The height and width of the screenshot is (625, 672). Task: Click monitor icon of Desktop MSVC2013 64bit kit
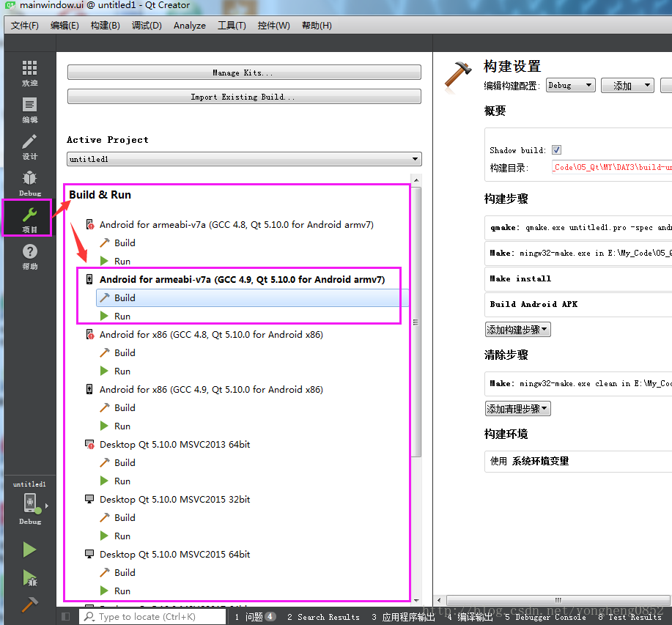click(89, 444)
